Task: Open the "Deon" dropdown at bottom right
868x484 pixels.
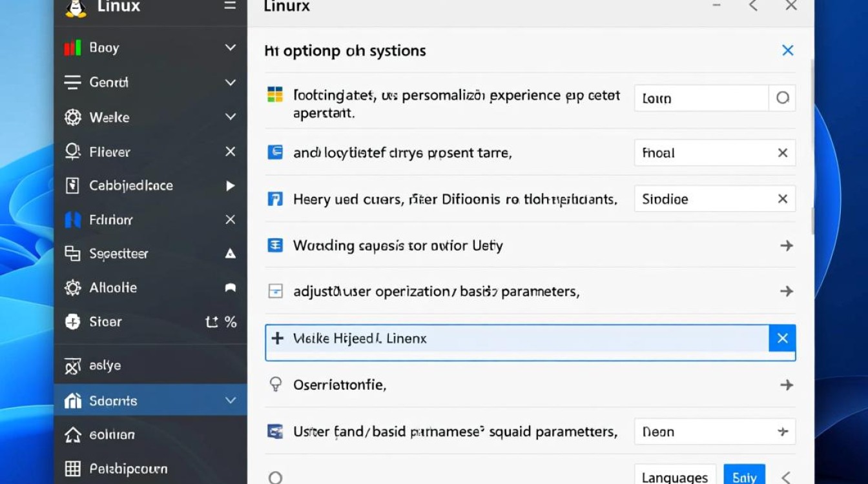Action: (x=714, y=431)
